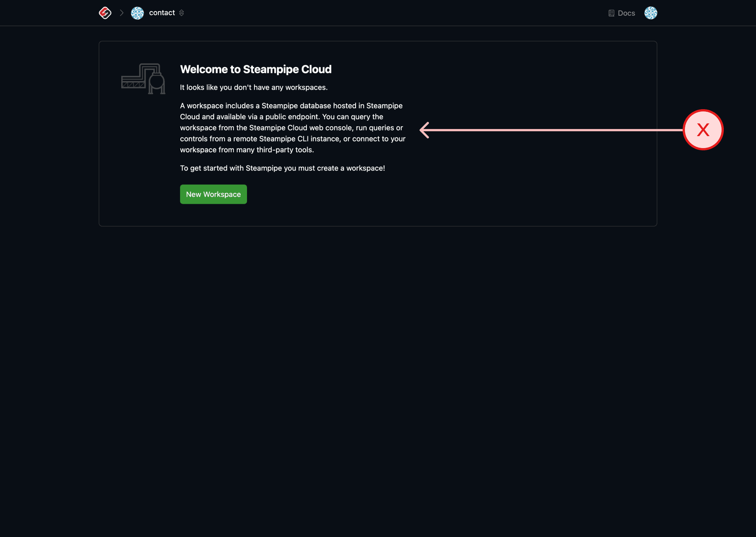Click the breadcrumb chevron separator
This screenshot has height=537, width=756.
click(122, 13)
